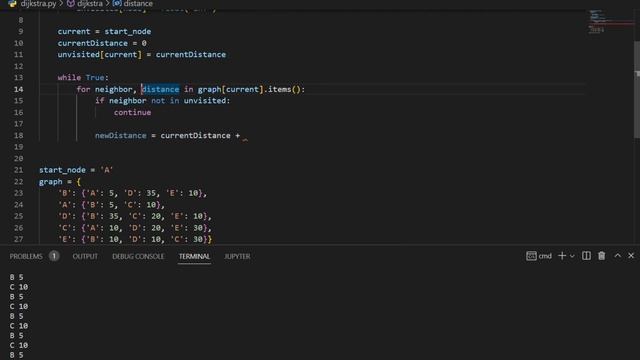The height and width of the screenshot is (360, 640).
Task: Click 'start_node = 'A'' on line 21
Action: 76,170
